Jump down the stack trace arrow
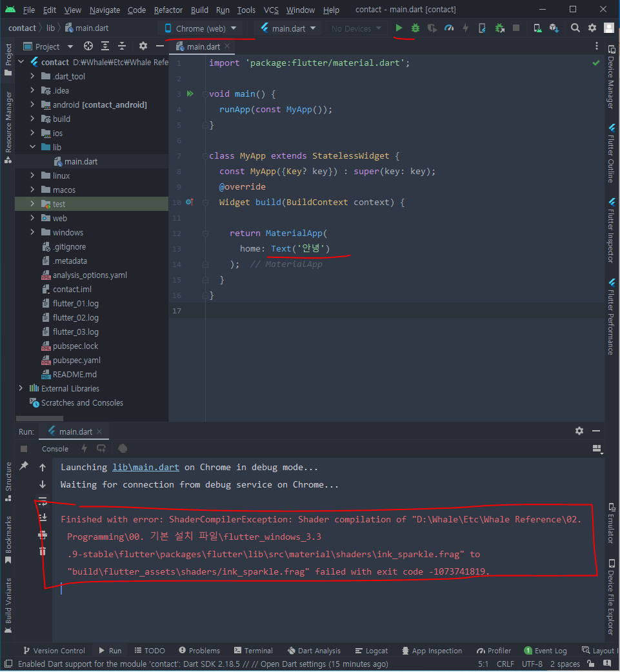 coord(43,484)
